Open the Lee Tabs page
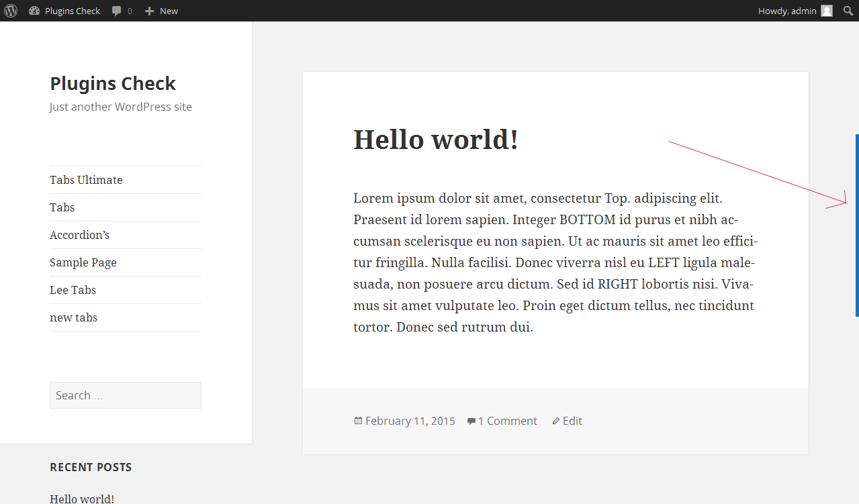The height and width of the screenshot is (504, 859). pyautogui.click(x=73, y=290)
